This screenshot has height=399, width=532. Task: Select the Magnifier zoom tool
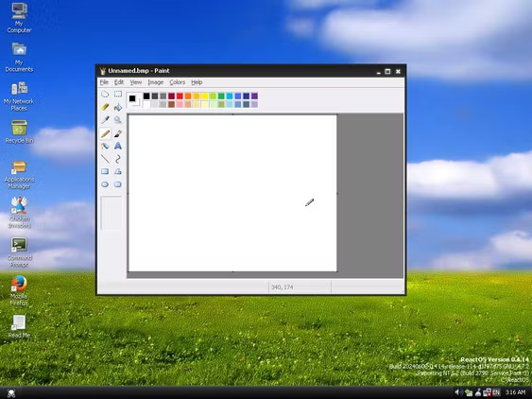(x=118, y=120)
